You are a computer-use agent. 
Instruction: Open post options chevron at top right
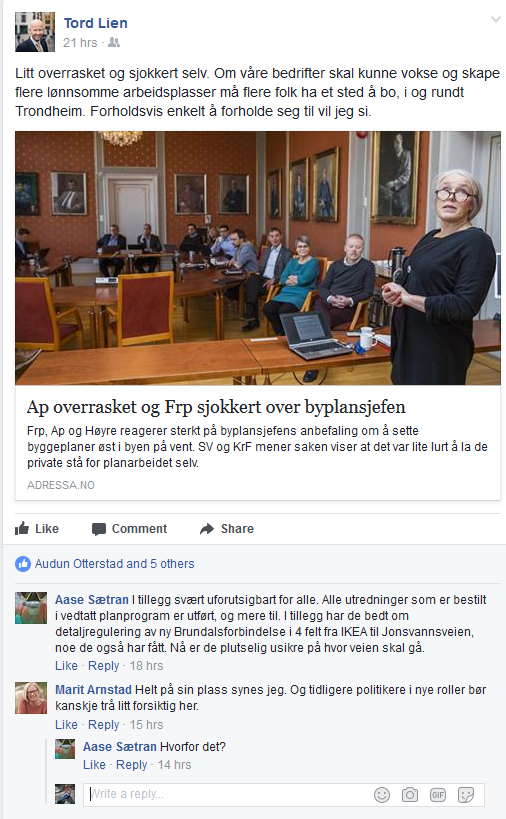496,20
